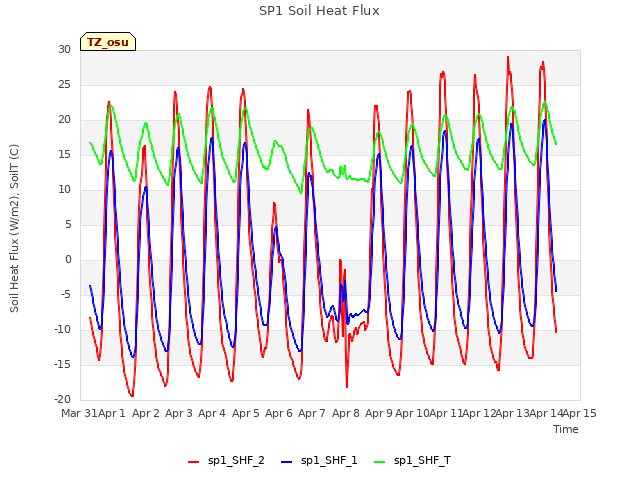The image size is (640, 480).
Task: Click the Apr 4 x-axis tick label
Action: 212,413
